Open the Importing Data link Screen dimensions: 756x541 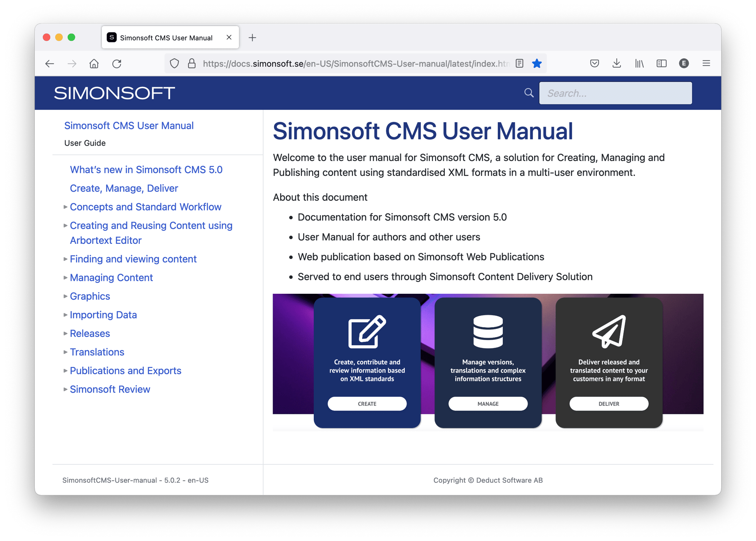click(103, 315)
